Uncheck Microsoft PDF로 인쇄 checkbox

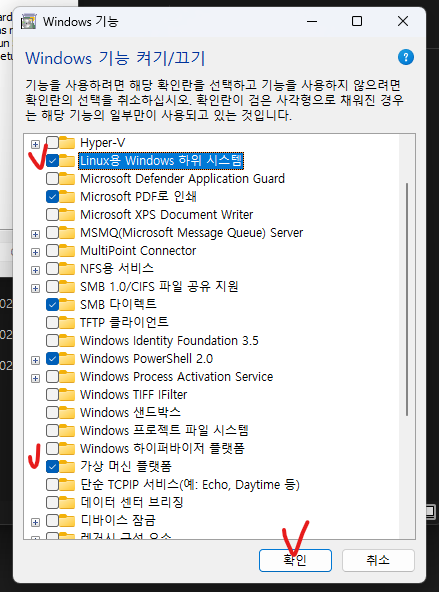point(52,197)
